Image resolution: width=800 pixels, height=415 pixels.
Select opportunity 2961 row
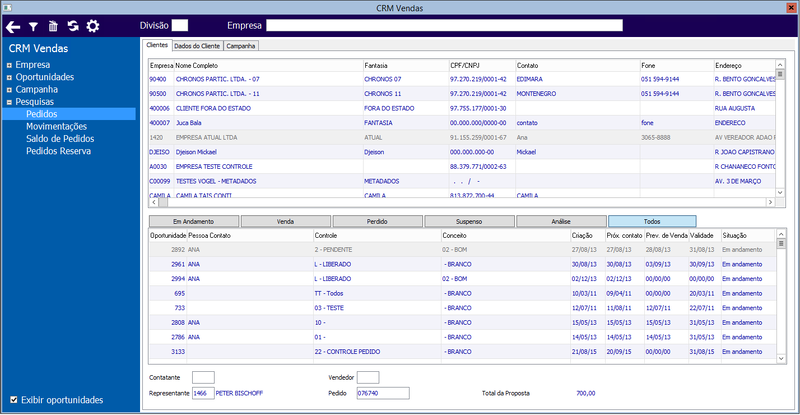[x=462, y=264]
